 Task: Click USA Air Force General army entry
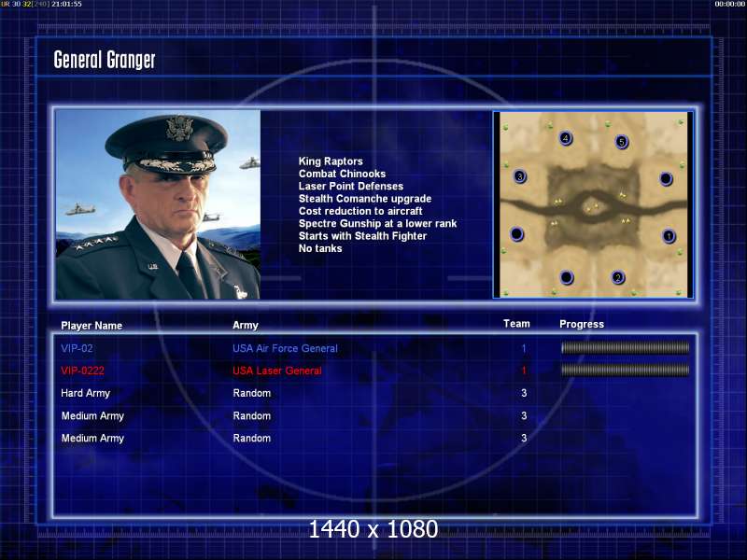point(285,348)
